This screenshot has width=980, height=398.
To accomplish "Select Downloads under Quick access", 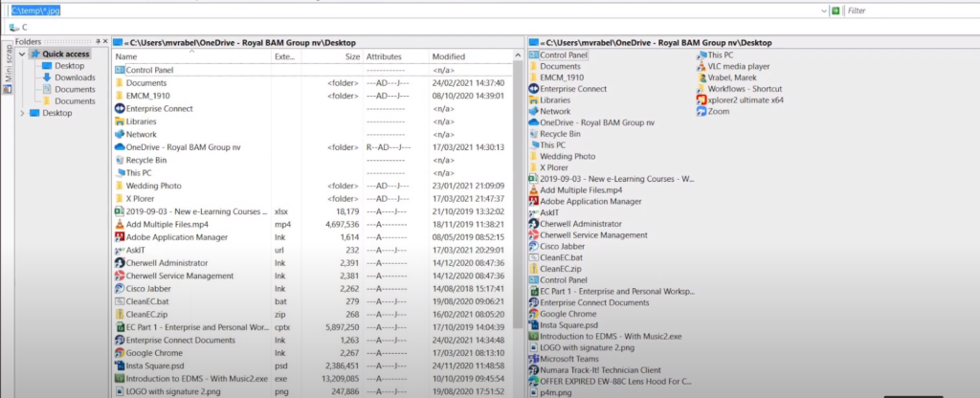I will pos(74,77).
